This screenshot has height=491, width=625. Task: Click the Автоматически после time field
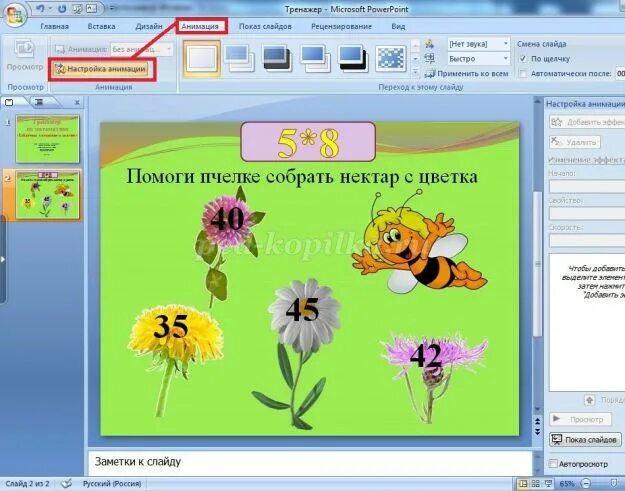(620, 74)
